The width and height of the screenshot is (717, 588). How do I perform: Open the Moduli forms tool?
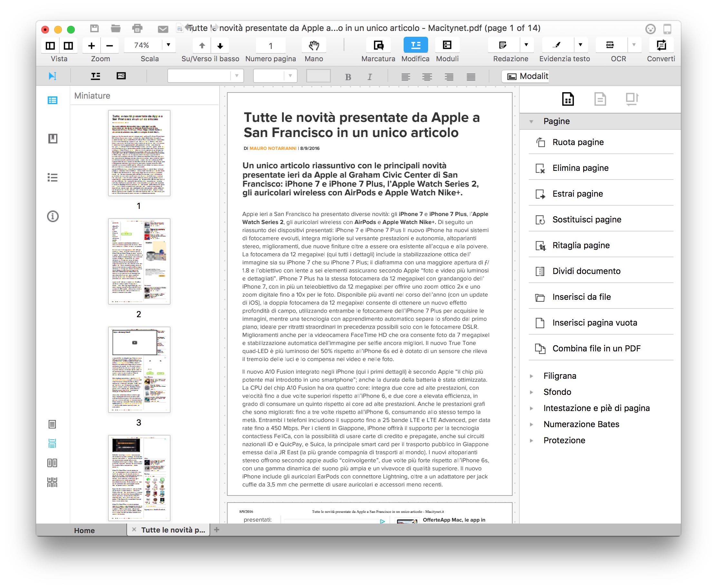tap(447, 45)
